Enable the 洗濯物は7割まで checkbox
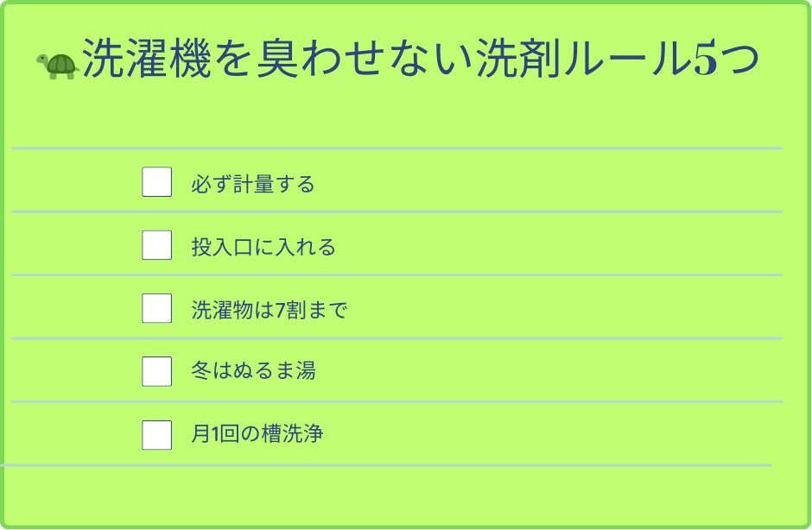The width and height of the screenshot is (812, 530). coord(156,308)
